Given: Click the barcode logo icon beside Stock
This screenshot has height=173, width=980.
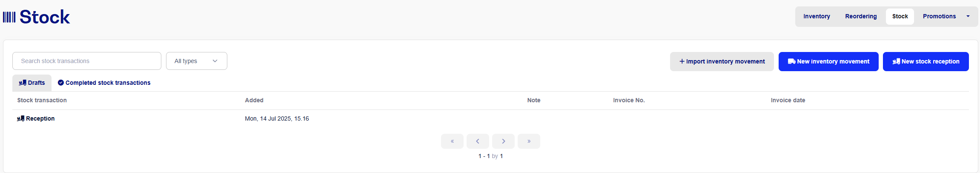Looking at the screenshot, I should coord(9,17).
